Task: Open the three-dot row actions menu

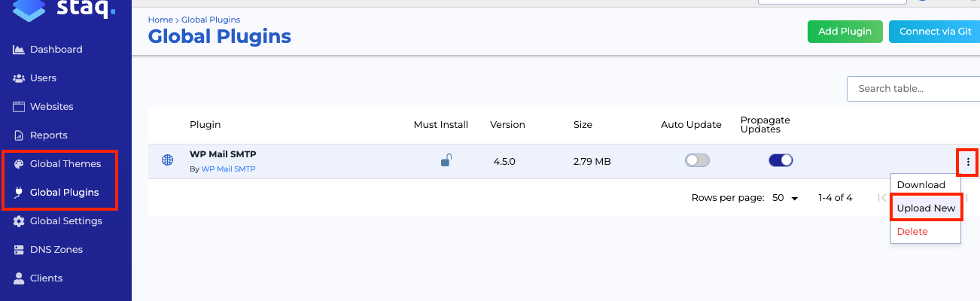Action: (x=968, y=162)
